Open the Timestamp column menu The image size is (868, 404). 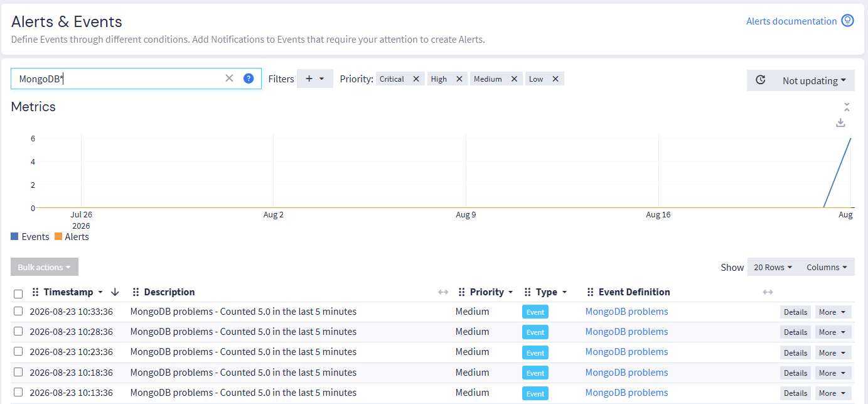click(x=100, y=292)
